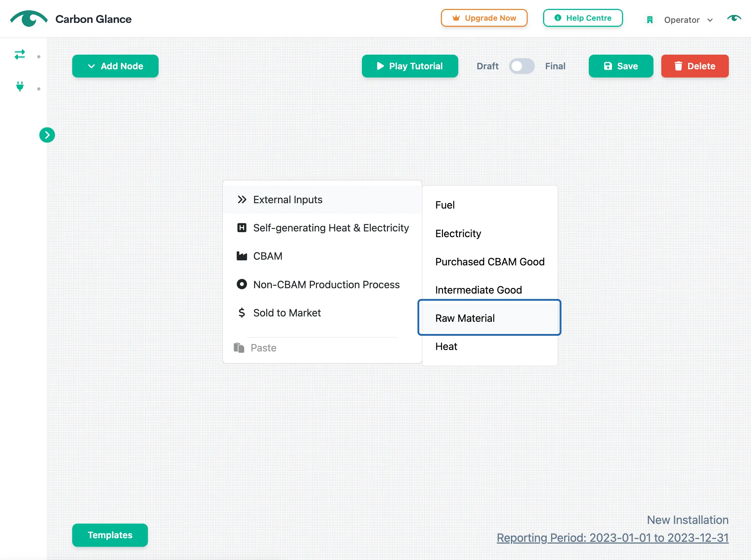Screen dimensions: 751x560
Task: Click the eye icon at top right
Action: click(734, 18)
